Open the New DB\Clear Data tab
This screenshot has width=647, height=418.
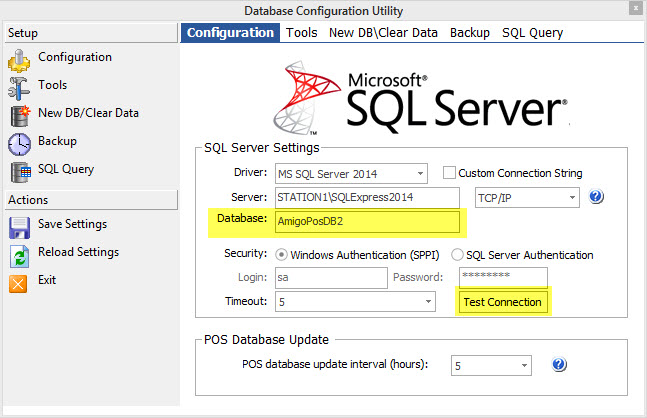[x=383, y=33]
